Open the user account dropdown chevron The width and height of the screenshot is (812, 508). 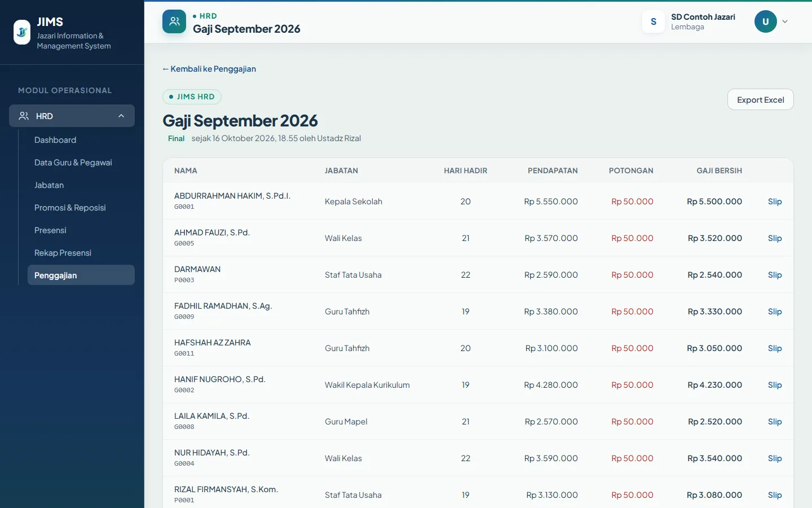tap(785, 21)
